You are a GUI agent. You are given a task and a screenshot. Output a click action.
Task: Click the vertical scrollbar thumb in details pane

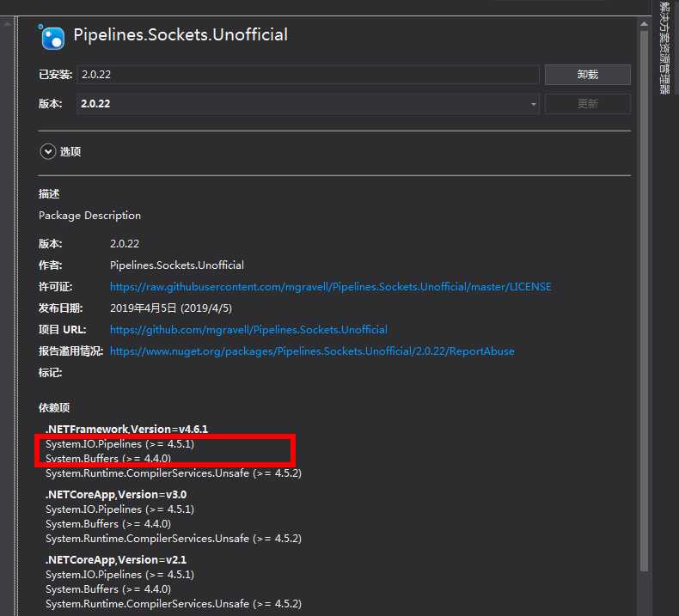[x=644, y=301]
